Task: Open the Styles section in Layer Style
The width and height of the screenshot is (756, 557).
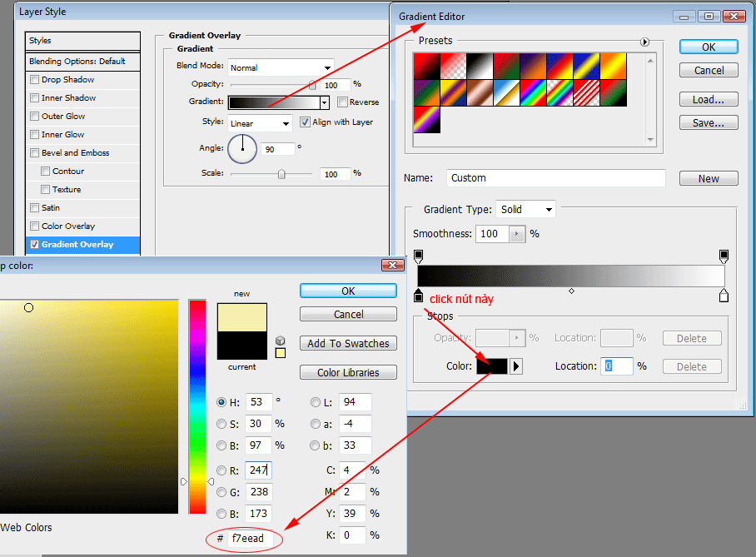Action: (x=82, y=41)
